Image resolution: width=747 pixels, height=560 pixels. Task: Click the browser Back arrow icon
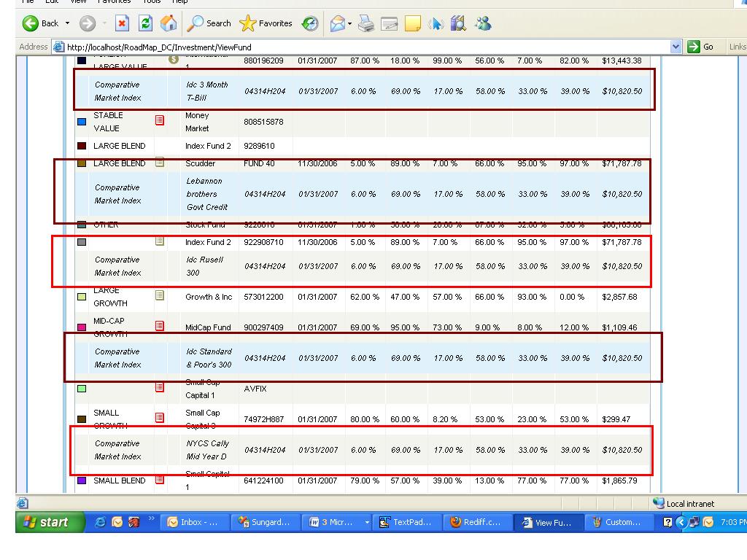[31, 23]
